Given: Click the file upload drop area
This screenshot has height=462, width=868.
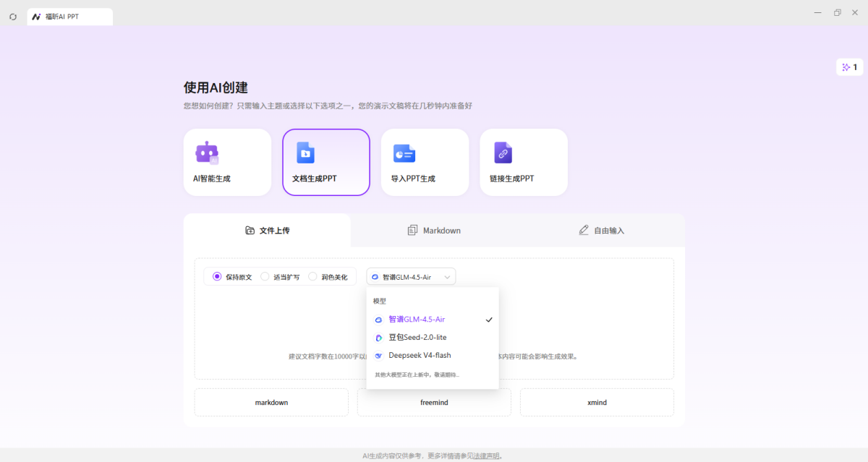Looking at the screenshot, I should (434, 319).
